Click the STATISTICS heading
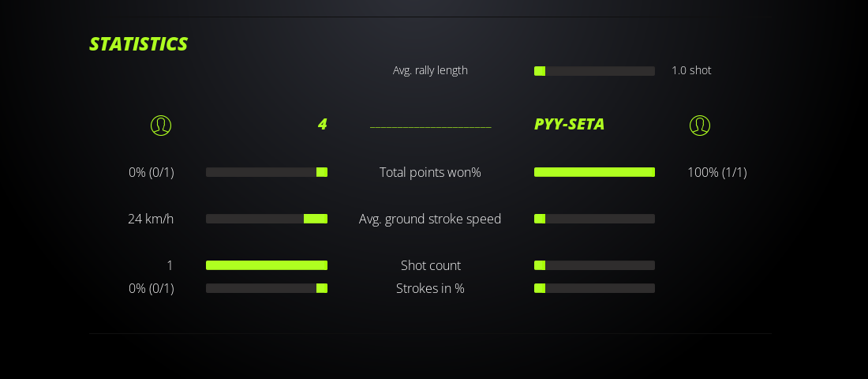This screenshot has width=868, height=379. (139, 44)
